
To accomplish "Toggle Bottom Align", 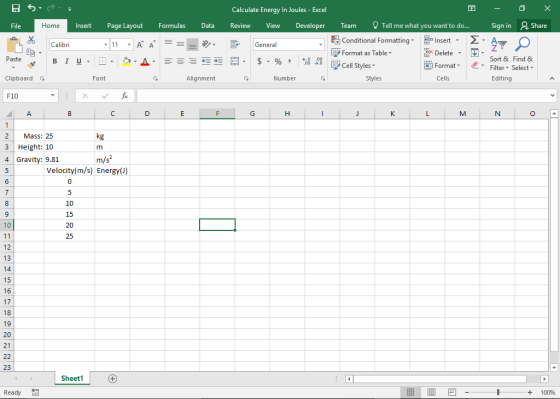I will point(192,45).
